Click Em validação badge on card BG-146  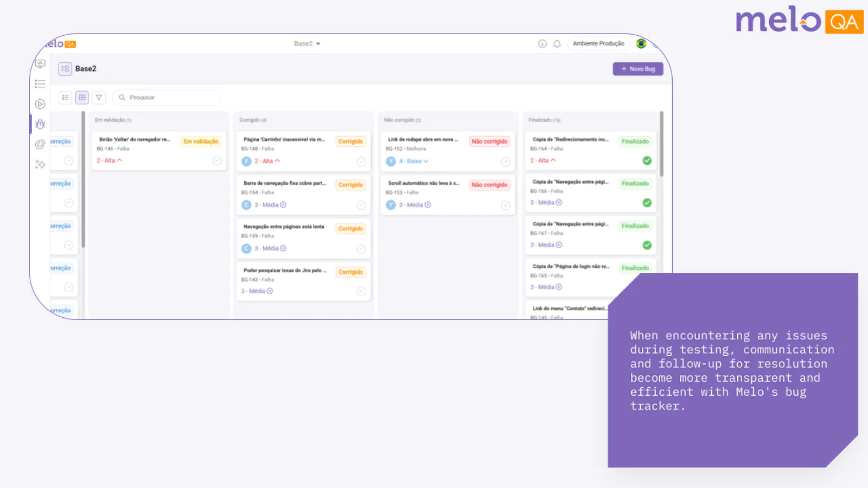pyautogui.click(x=201, y=142)
